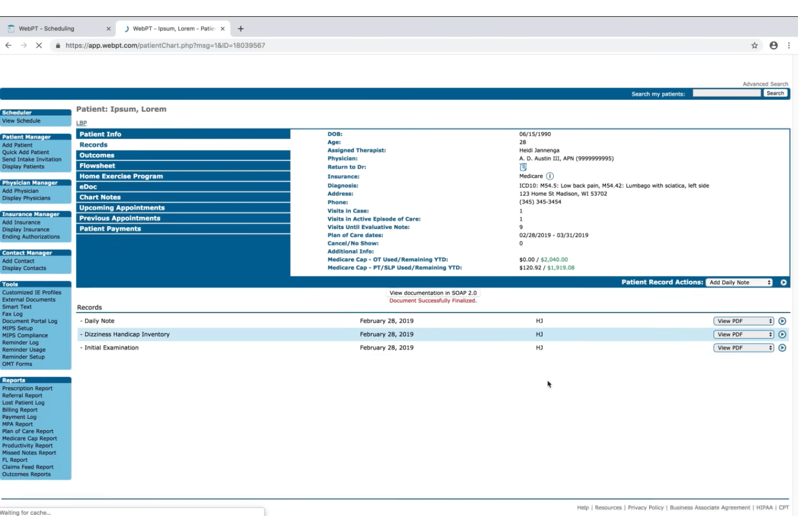
Task: Stop the page from loading
Action: (x=39, y=46)
